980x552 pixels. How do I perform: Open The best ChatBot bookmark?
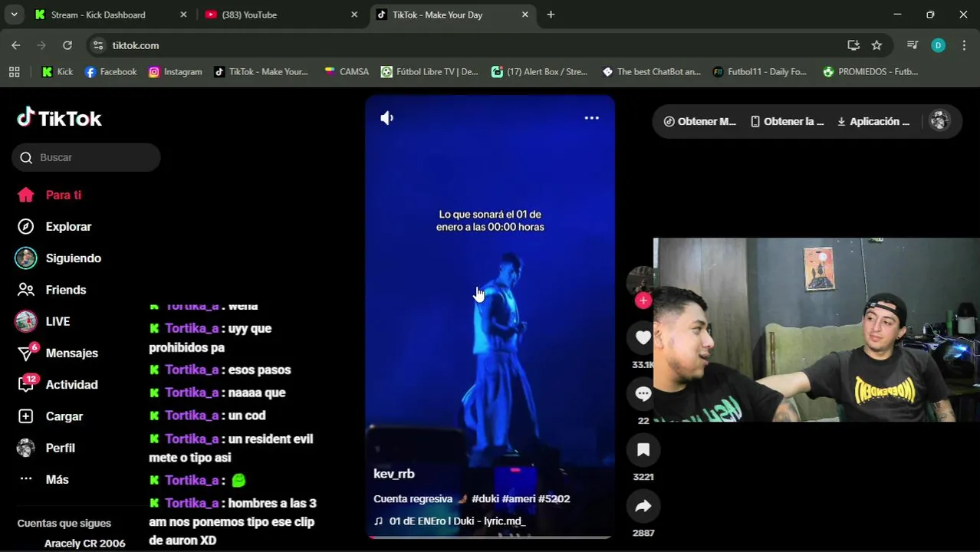pyautogui.click(x=651, y=71)
